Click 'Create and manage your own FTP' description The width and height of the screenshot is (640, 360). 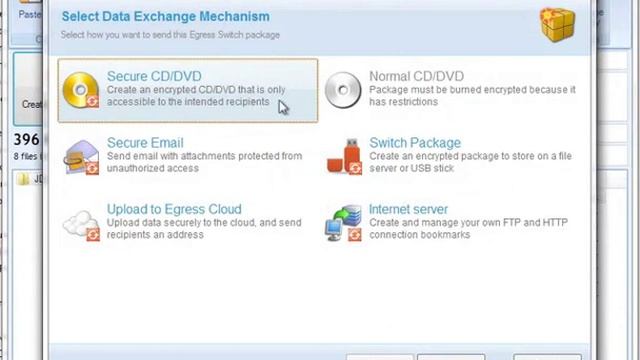[468, 229]
